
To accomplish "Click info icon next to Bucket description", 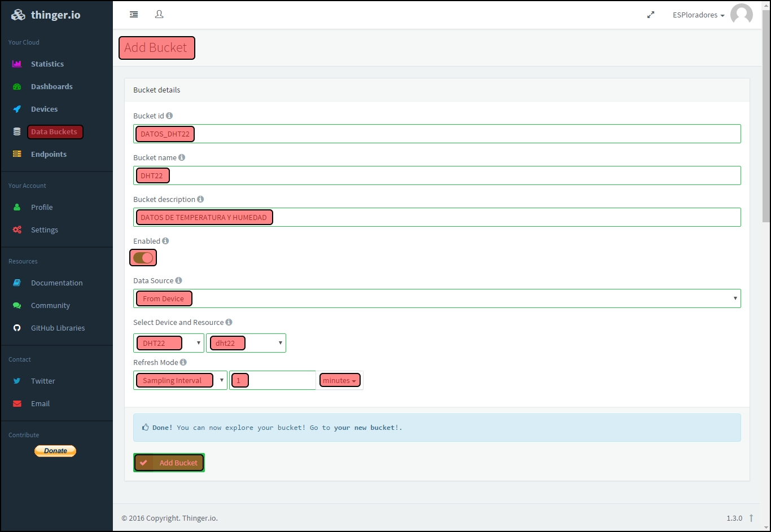I will pos(200,199).
